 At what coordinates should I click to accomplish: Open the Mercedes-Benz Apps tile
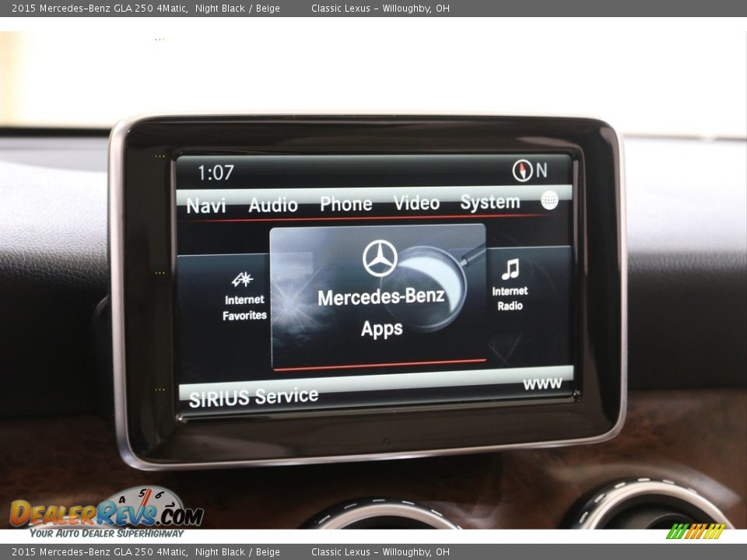pos(378,296)
